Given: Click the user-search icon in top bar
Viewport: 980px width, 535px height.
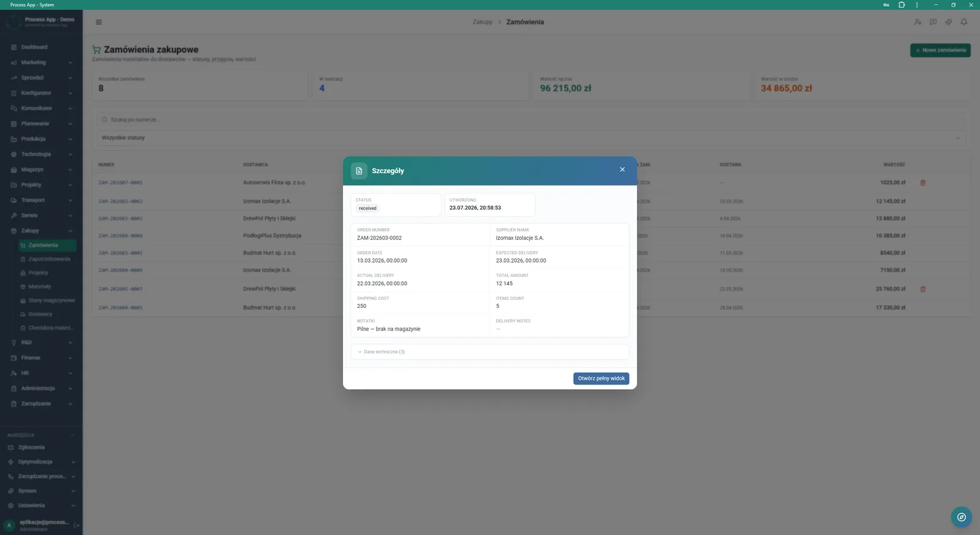Looking at the screenshot, I should [x=918, y=22].
